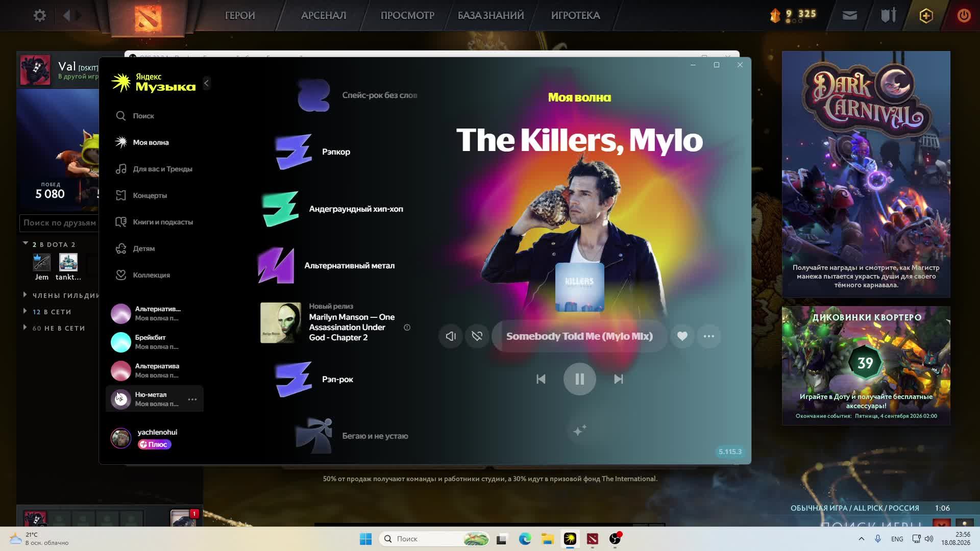This screenshot has width=980, height=551.
Task: Open wave settings sparkle icon
Action: [x=579, y=431]
